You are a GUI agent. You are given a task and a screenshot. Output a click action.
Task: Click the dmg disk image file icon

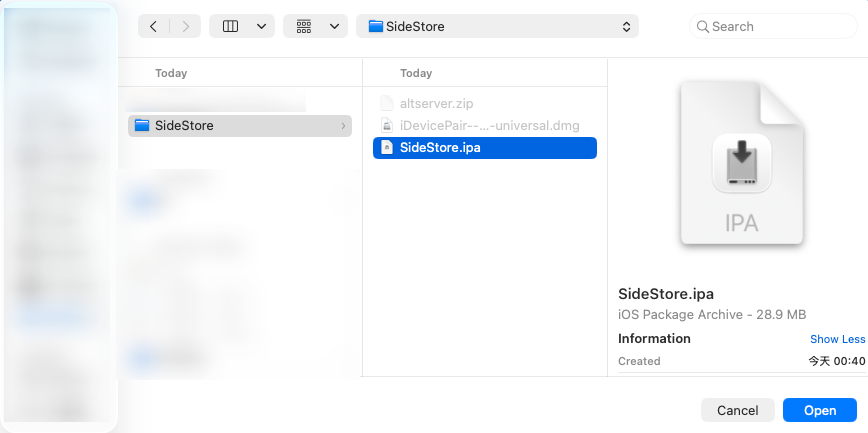(x=387, y=125)
